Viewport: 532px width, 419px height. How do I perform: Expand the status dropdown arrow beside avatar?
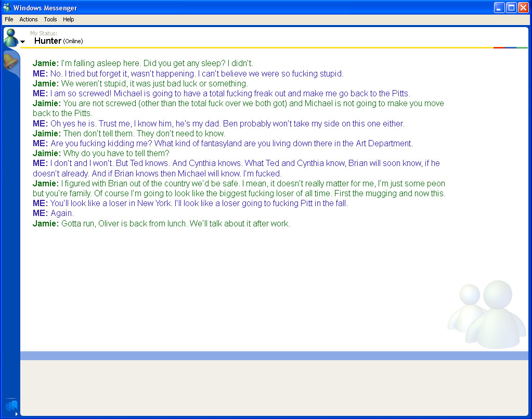[x=22, y=42]
